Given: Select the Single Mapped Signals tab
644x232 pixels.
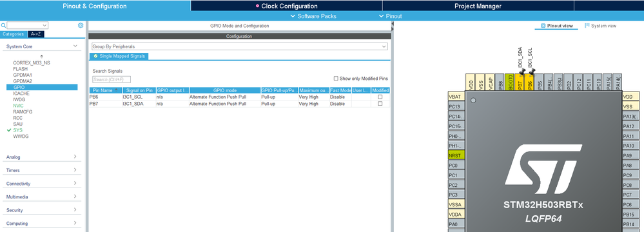Looking at the screenshot, I should click(119, 56).
